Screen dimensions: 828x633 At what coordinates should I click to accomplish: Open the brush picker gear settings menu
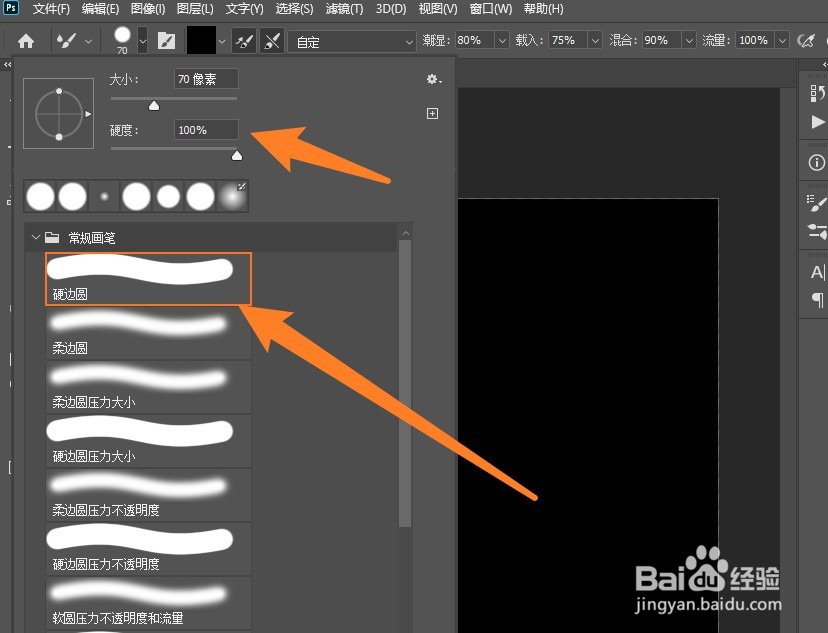tap(434, 79)
